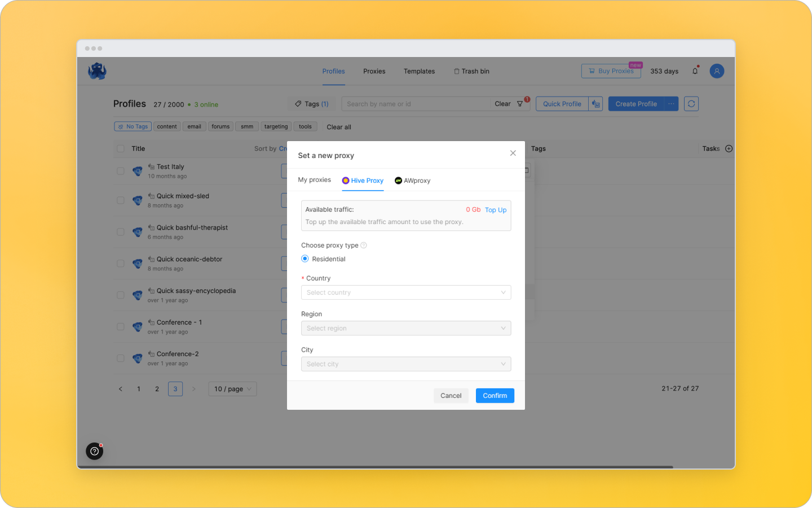The image size is (812, 508).
Task: Switch to the AWproxy tab
Action: (413, 180)
